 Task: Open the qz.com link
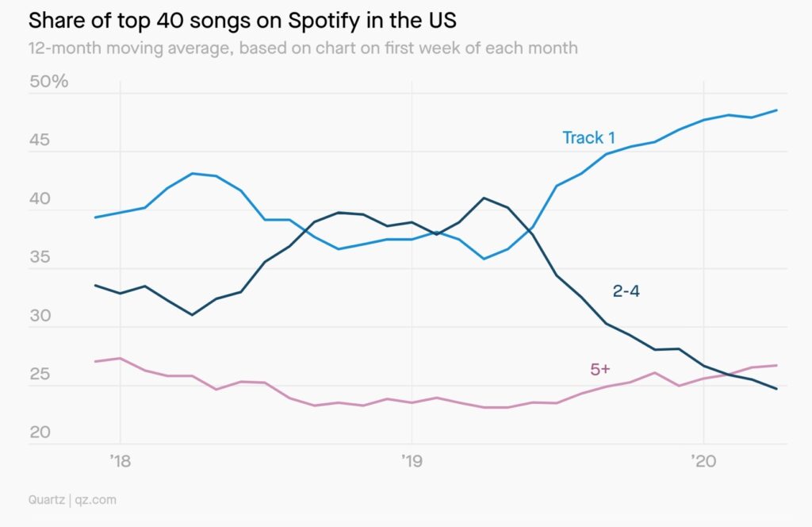[x=95, y=500]
